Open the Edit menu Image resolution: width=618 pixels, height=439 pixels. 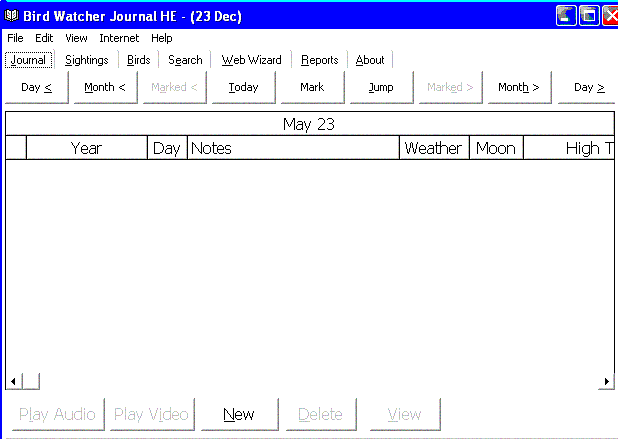coord(44,38)
